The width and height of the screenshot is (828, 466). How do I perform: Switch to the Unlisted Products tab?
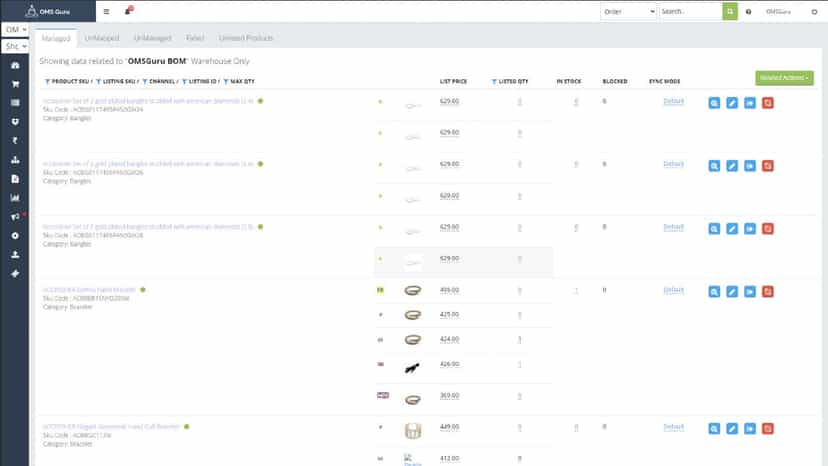246,38
